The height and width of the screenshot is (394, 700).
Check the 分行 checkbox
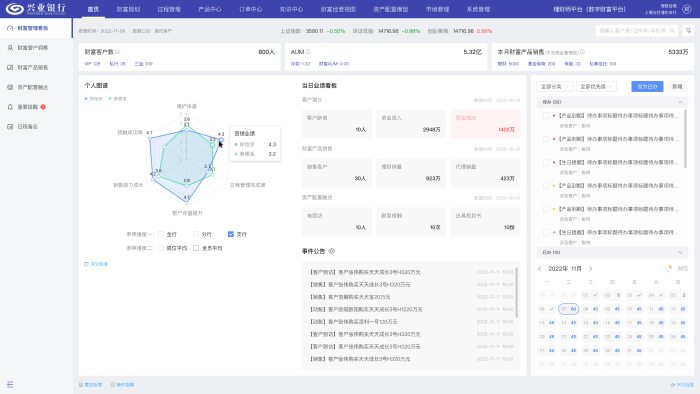(196, 234)
